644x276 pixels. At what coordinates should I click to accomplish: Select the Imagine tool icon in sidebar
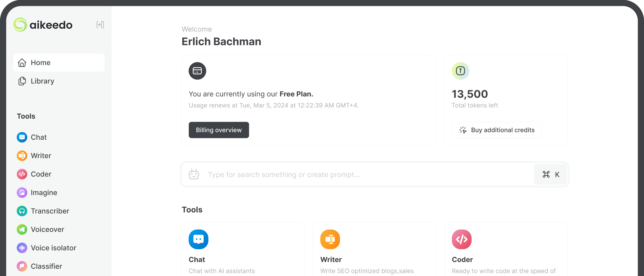[22, 193]
